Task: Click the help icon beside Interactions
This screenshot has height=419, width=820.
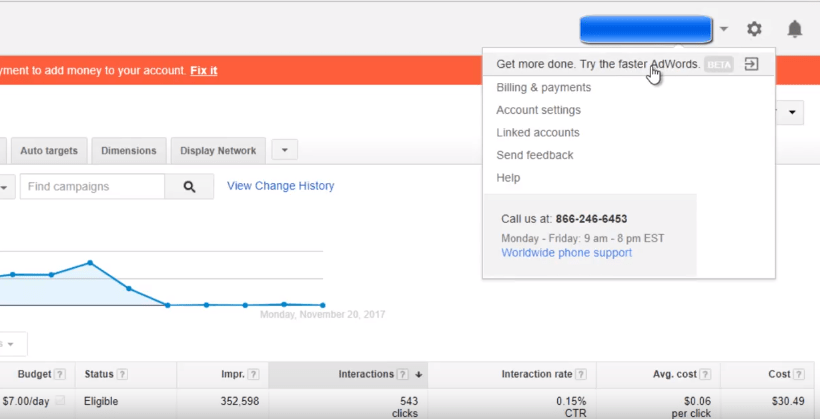Action: click(x=403, y=375)
